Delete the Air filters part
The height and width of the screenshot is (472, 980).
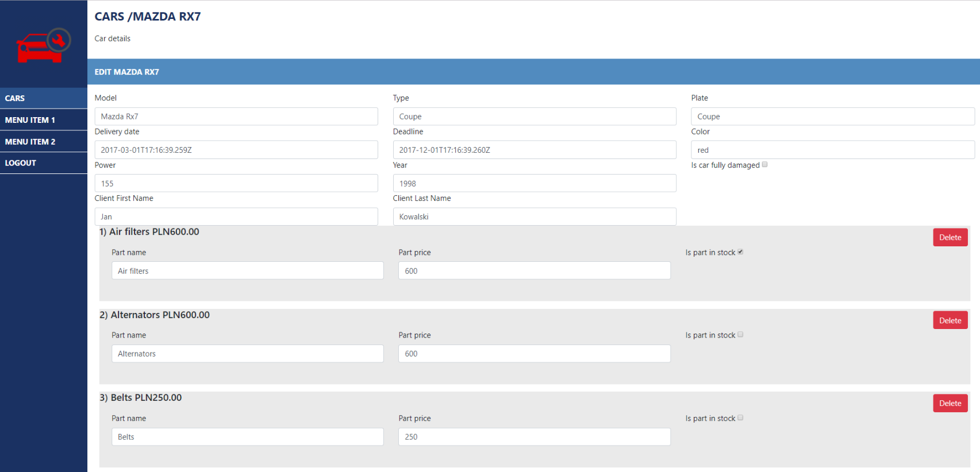click(950, 237)
